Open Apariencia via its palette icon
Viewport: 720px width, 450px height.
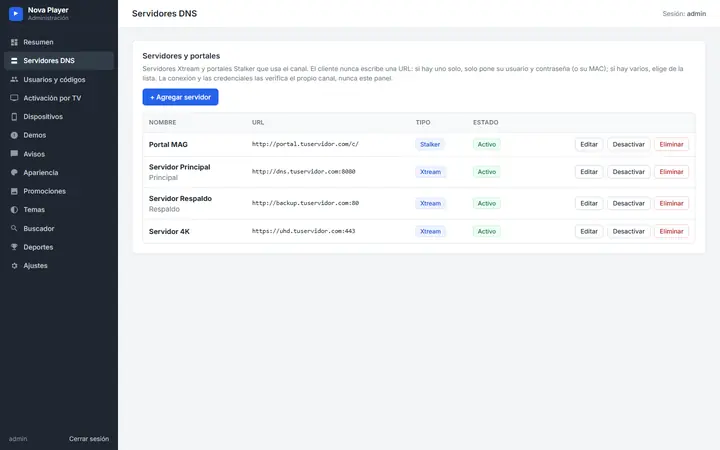[14, 173]
